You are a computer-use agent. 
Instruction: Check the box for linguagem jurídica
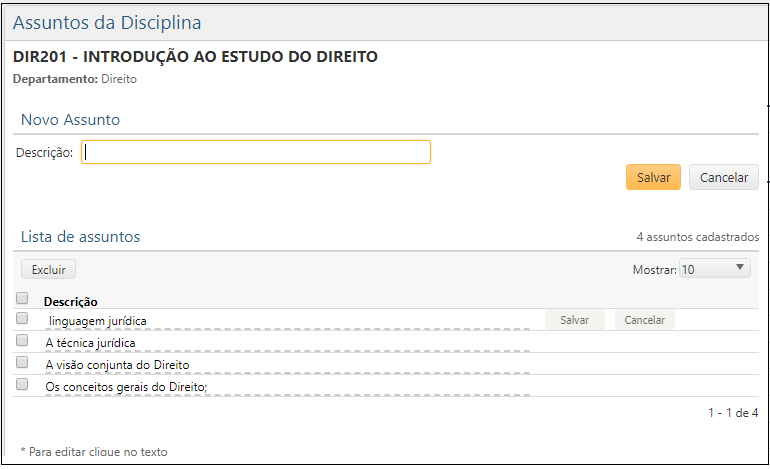pyautogui.click(x=22, y=318)
